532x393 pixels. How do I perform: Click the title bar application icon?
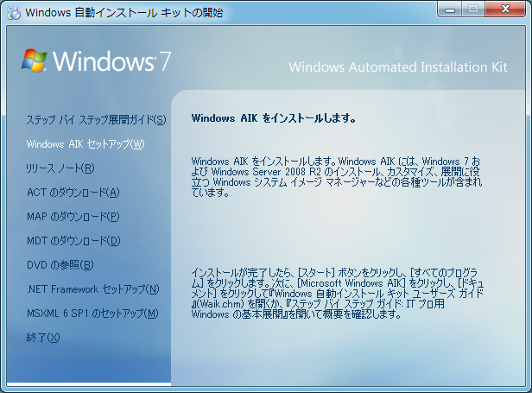(12, 12)
